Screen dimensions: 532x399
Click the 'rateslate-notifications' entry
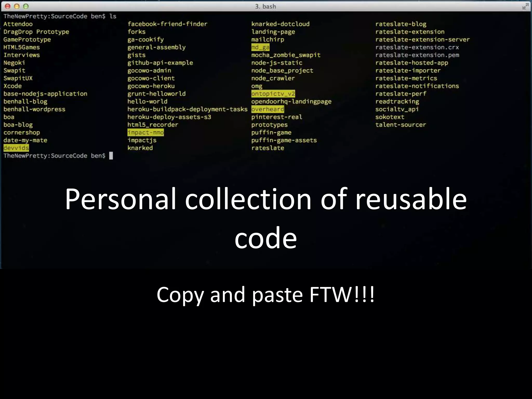pyautogui.click(x=417, y=86)
